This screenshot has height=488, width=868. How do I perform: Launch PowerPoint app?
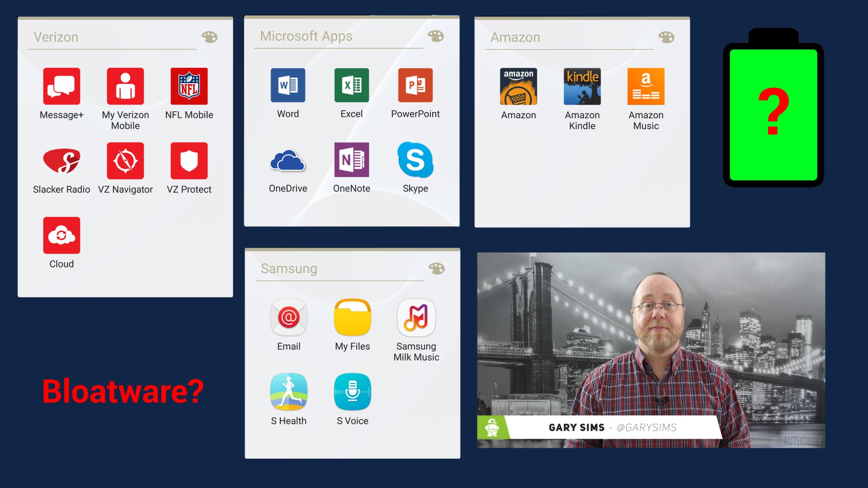[x=415, y=85]
